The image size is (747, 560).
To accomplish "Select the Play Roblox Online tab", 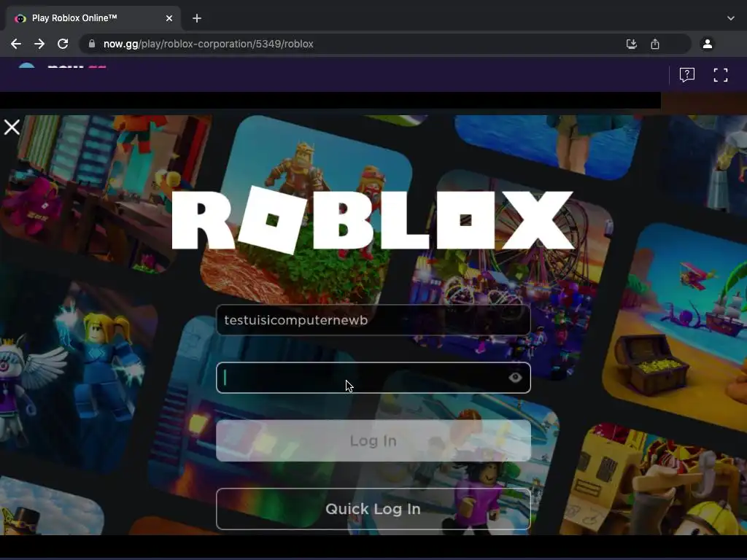I will [x=93, y=18].
